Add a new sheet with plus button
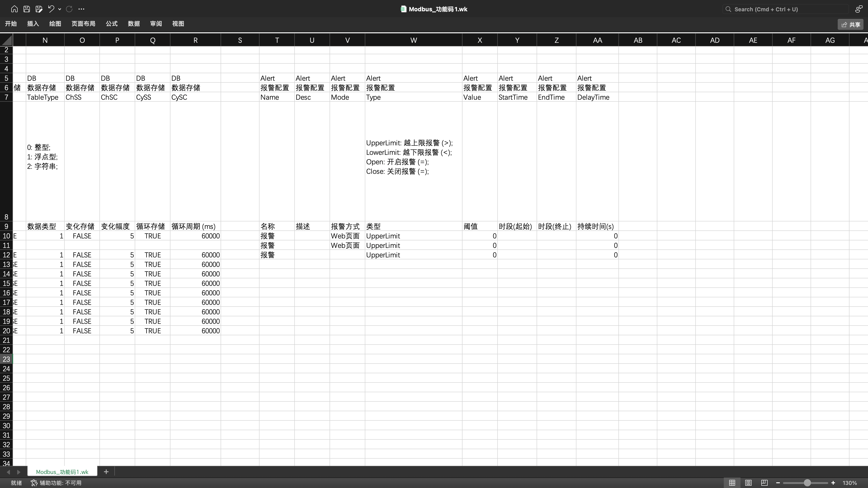Screen dimensions: 868x488 106,472
